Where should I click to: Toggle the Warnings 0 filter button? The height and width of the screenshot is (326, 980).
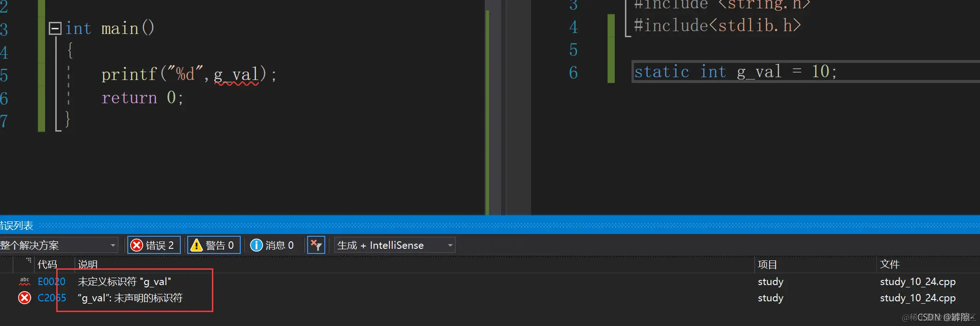tap(214, 245)
